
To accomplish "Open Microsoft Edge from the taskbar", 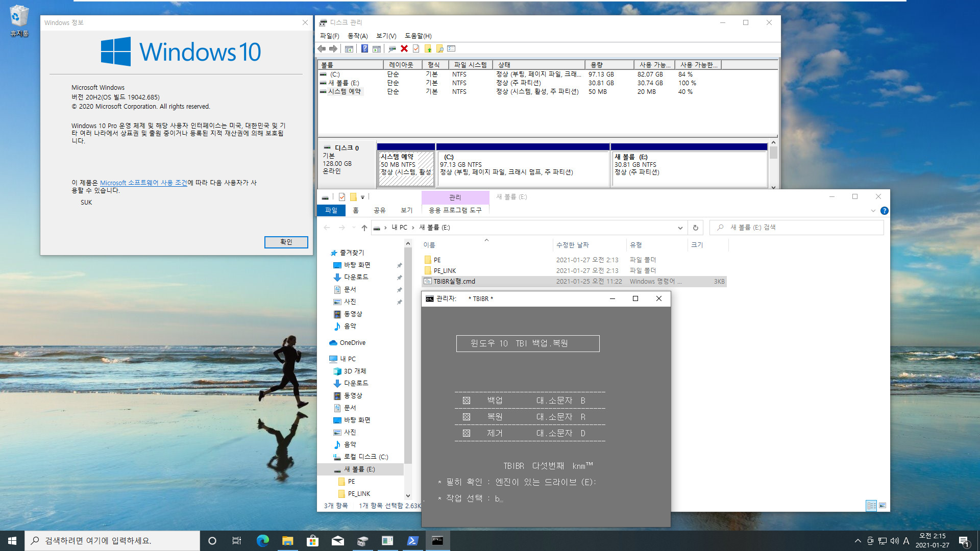I will tap(262, 541).
